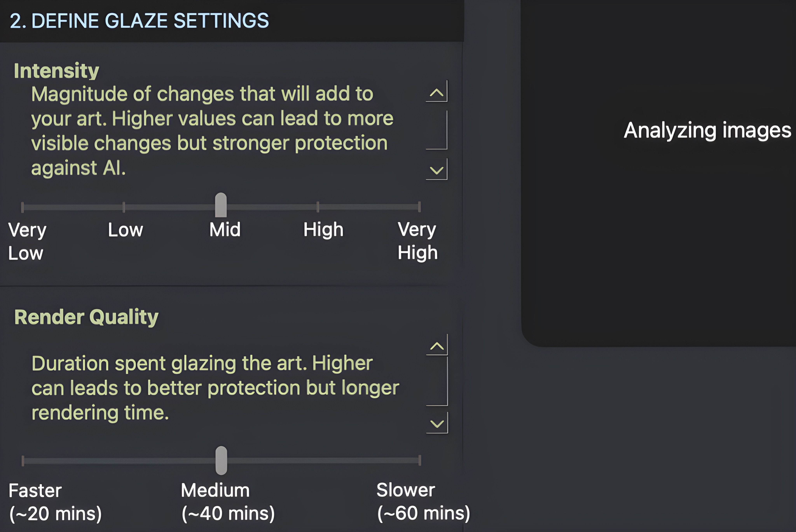
Task: Choose the "Faster (~20 mins)" render option
Action: coord(55,502)
